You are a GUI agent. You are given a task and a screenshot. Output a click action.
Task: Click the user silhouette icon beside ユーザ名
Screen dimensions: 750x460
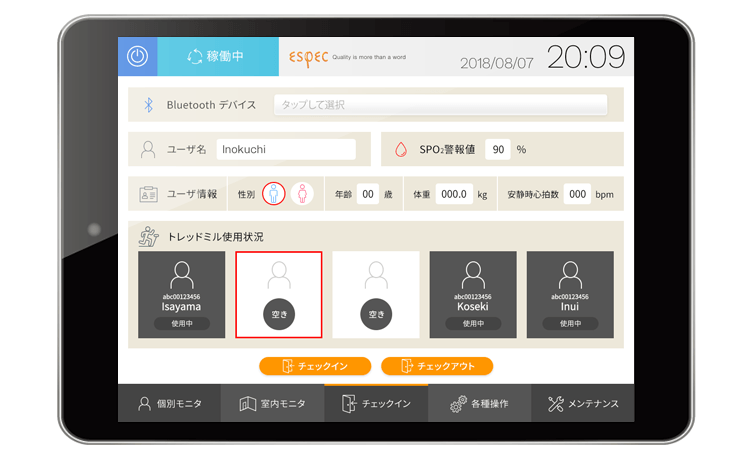tap(148, 149)
